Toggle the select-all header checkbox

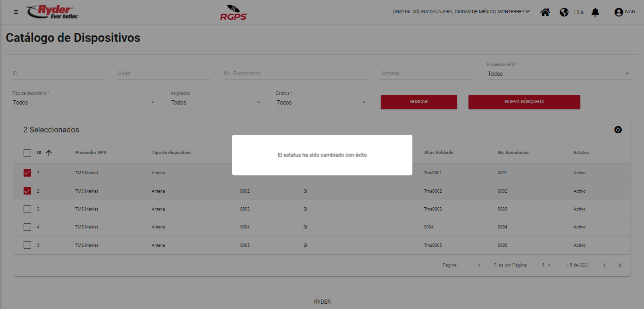[x=27, y=153]
